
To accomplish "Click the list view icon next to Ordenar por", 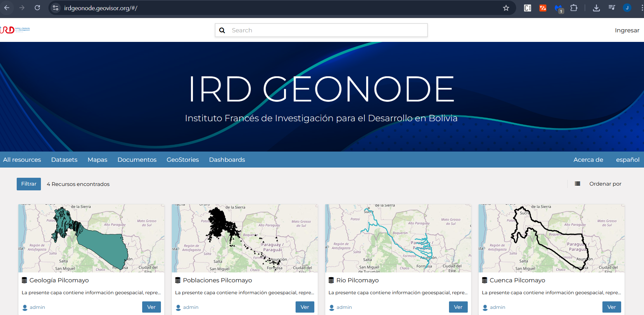I will tap(578, 184).
